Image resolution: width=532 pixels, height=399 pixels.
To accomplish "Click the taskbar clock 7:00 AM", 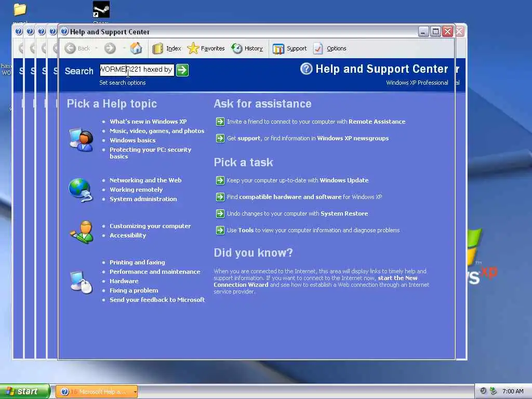I will [x=513, y=392].
